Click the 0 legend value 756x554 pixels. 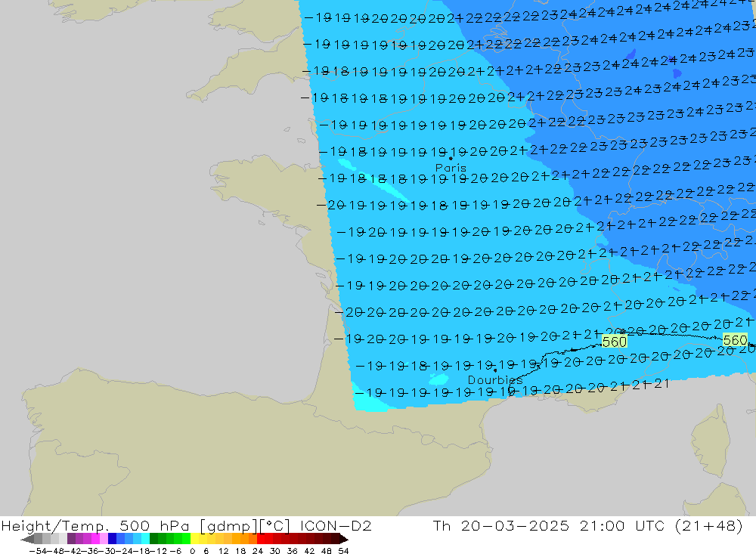click(x=192, y=551)
